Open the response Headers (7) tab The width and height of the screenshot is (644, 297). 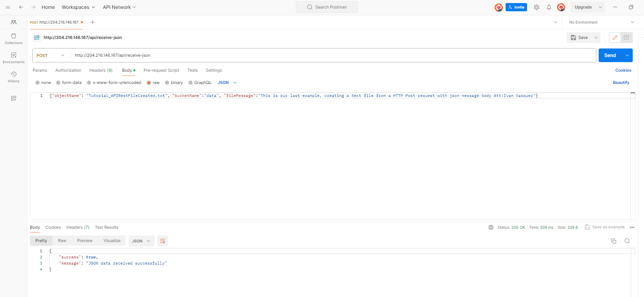point(78,227)
